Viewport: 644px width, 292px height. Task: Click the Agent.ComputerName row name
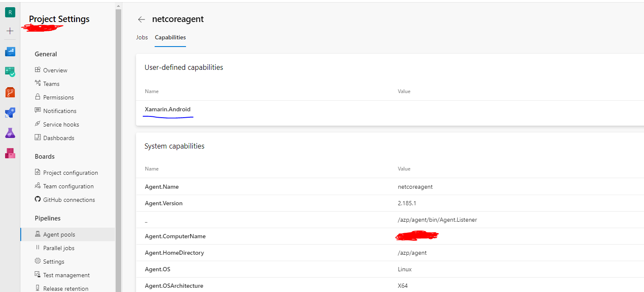[175, 236]
